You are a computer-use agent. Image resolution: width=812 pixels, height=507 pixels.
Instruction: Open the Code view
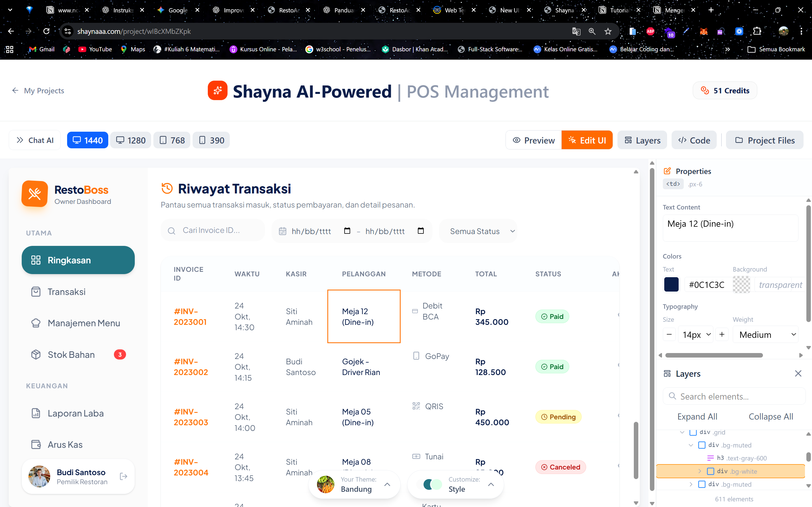pos(694,140)
